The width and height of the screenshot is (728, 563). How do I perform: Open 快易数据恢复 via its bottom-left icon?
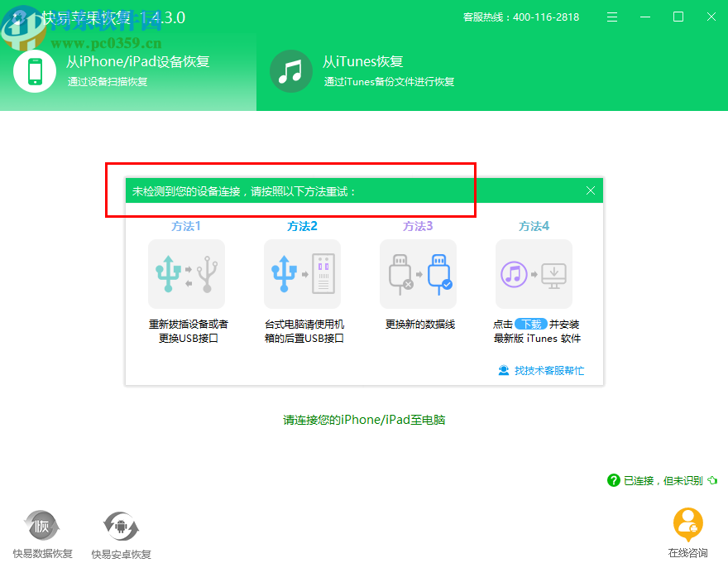[x=41, y=526]
